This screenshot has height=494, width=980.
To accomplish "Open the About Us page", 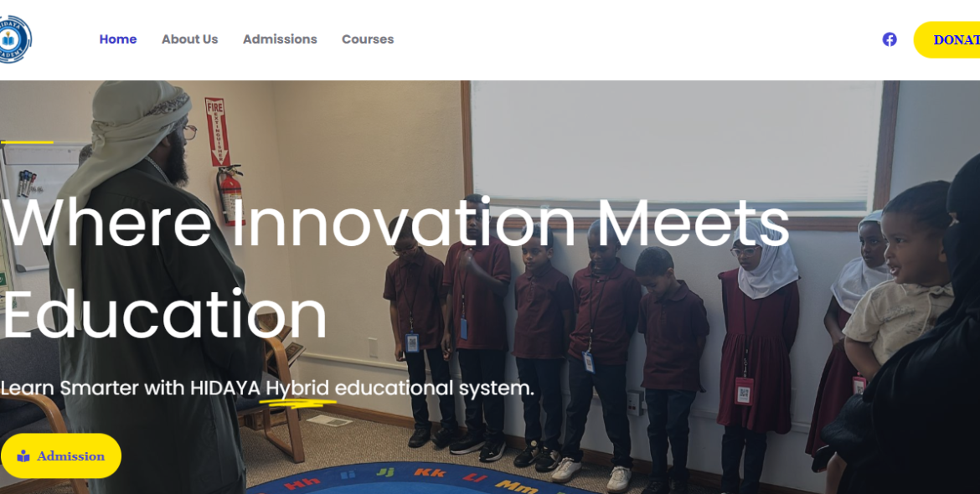I will pyautogui.click(x=190, y=39).
